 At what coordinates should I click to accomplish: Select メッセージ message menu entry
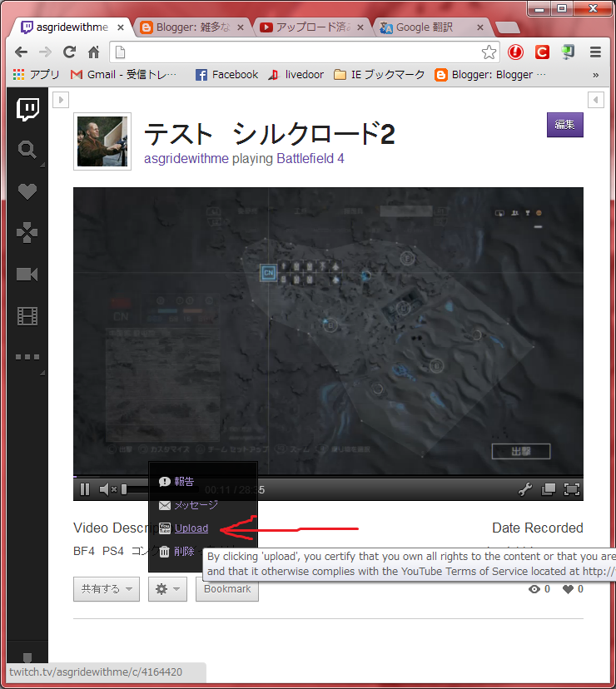pyautogui.click(x=188, y=505)
